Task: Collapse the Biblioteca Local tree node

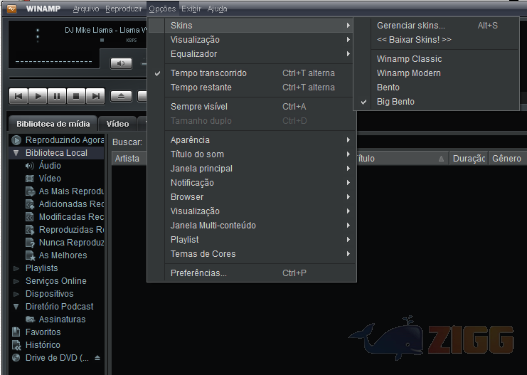Action: pos(16,153)
